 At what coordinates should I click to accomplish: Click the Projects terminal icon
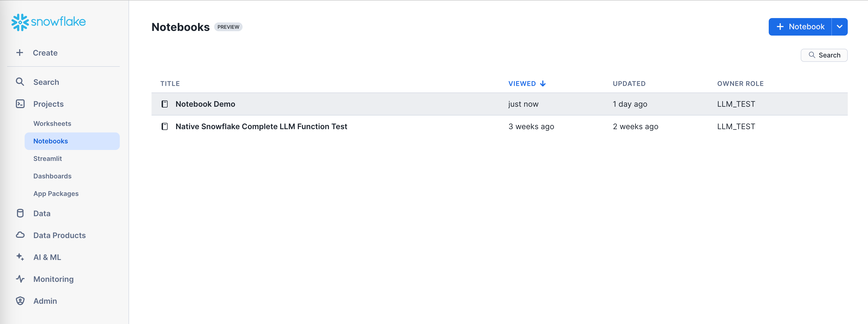click(20, 104)
